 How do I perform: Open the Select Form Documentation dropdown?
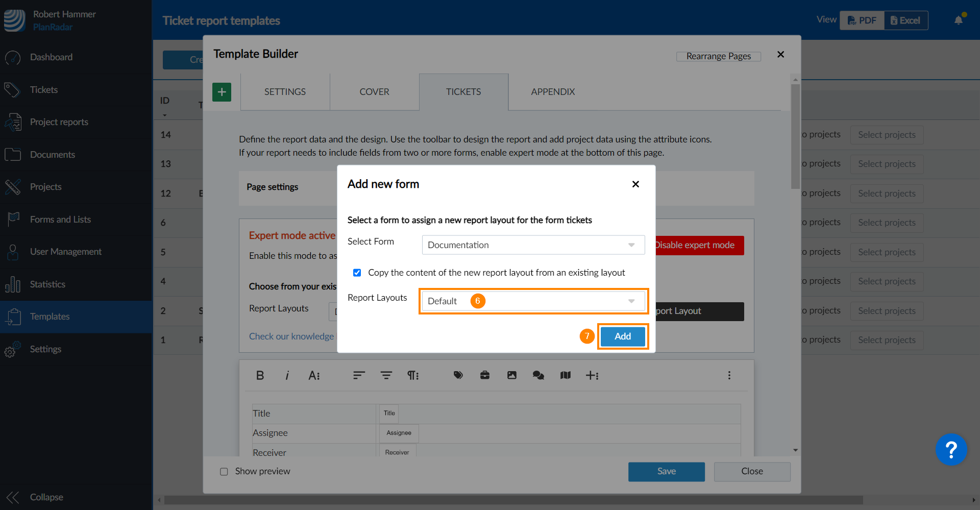tap(533, 245)
